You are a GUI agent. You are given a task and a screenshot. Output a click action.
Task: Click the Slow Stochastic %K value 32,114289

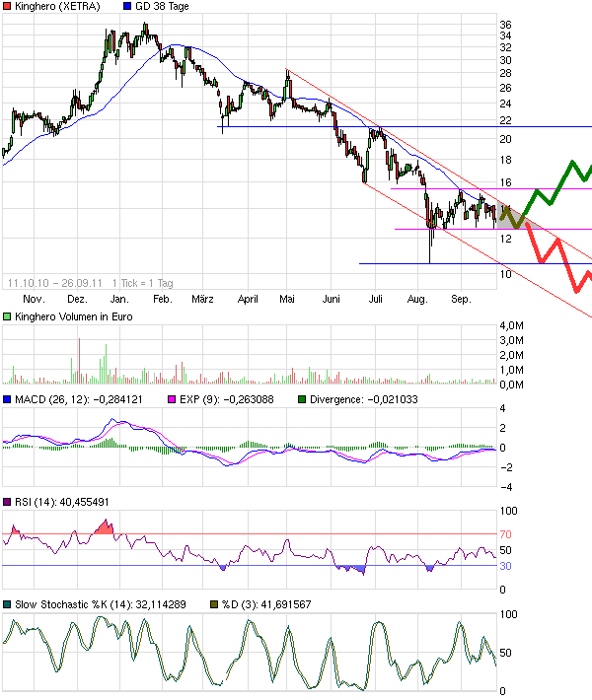pos(161,604)
